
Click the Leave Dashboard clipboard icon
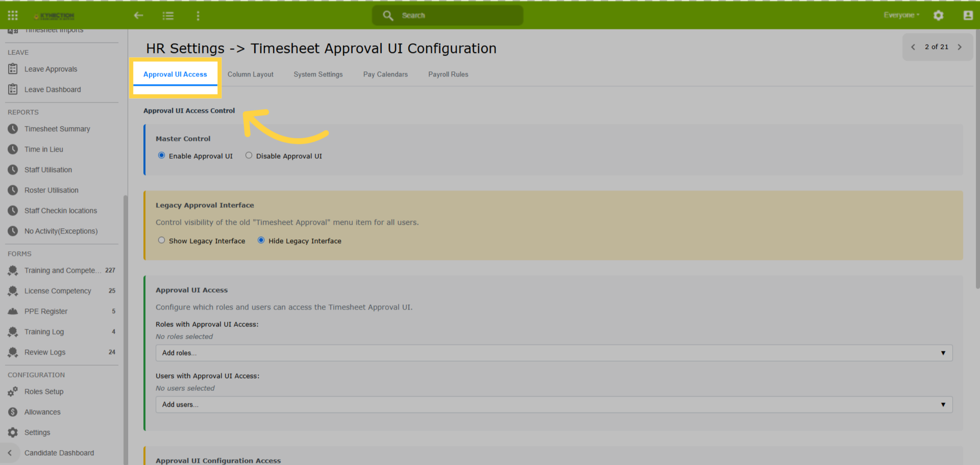pyautogui.click(x=13, y=89)
